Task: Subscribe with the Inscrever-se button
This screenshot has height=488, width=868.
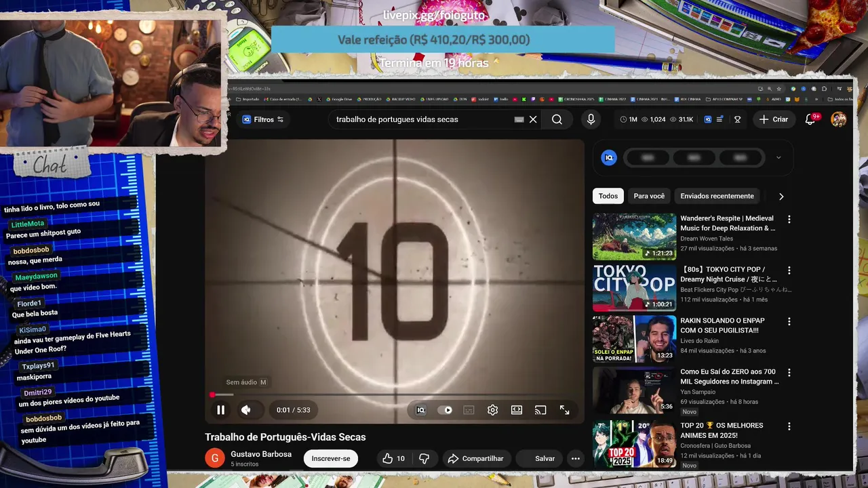Action: (x=331, y=459)
